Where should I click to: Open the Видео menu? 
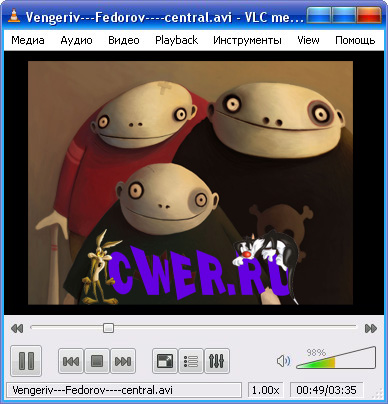124,40
